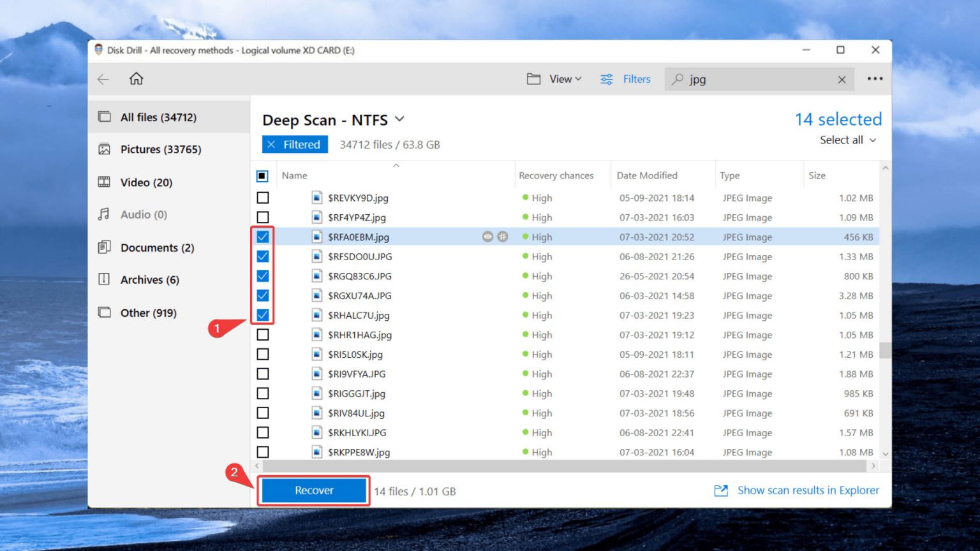Viewport: 980px width, 551px height.
Task: Click the Home navigation icon
Action: (x=135, y=79)
